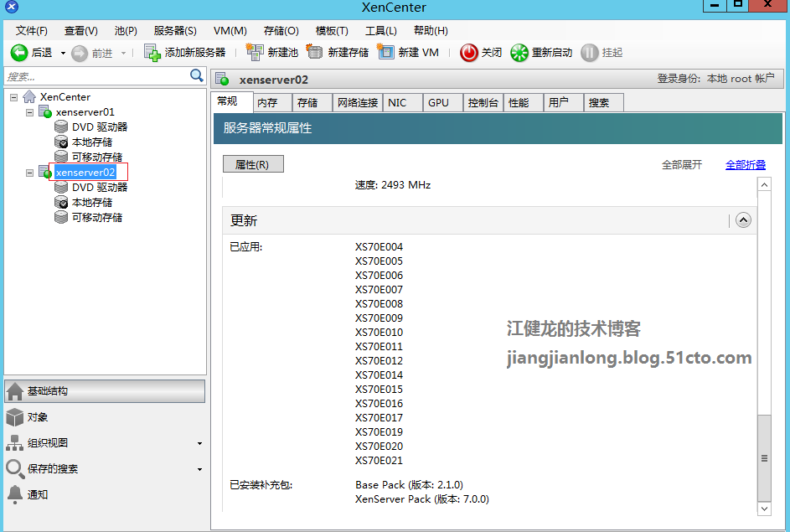This screenshot has height=532, width=790.
Task: Switch to the 存储 (Storage) tab
Action: point(312,103)
